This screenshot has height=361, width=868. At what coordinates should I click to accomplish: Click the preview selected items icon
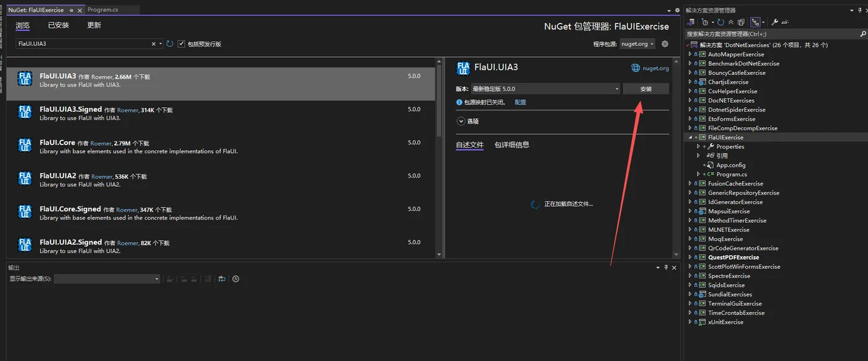click(x=785, y=22)
